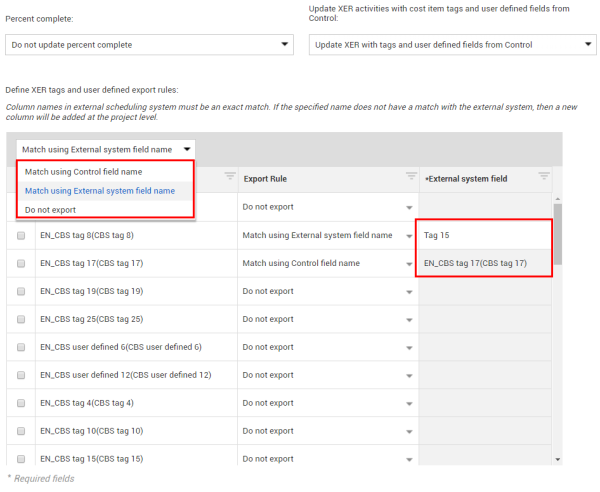Check the EN_CBS tag 8 row checkbox
Image resolution: width=600 pixels, height=492 pixels.
pos(21,236)
